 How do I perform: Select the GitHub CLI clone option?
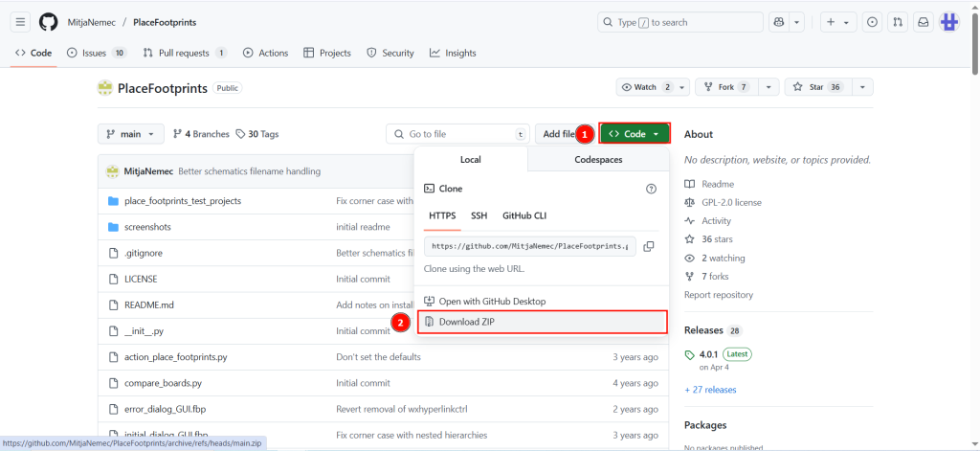525,215
